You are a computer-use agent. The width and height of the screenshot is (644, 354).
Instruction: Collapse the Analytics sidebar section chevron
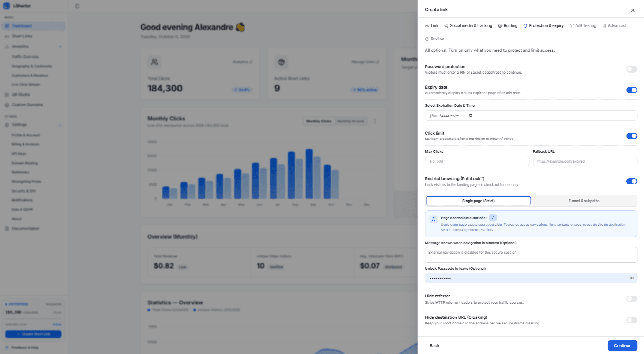60,47
